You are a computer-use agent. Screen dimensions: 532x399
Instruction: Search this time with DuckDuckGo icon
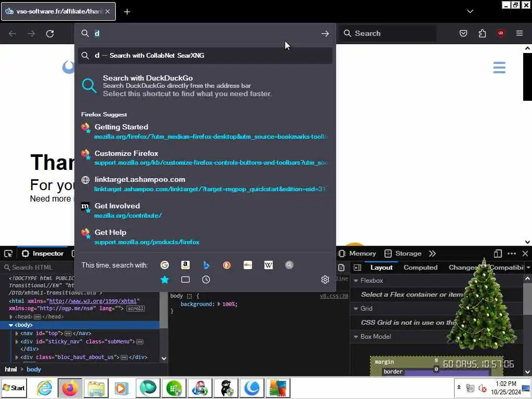[x=227, y=265]
